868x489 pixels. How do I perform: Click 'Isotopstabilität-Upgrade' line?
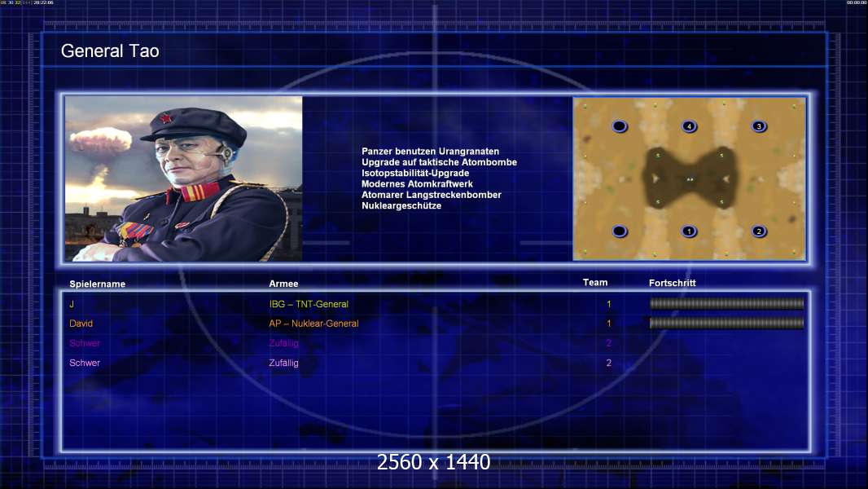point(415,173)
